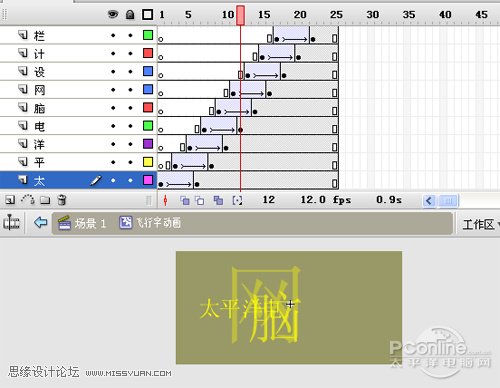The height and width of the screenshot is (388, 500).
Task: Toggle outline color of 计 layer (red)
Action: click(x=148, y=53)
